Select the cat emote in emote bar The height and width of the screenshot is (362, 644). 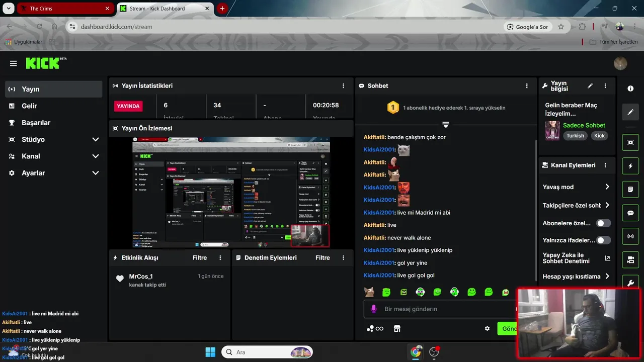pyautogui.click(x=369, y=292)
